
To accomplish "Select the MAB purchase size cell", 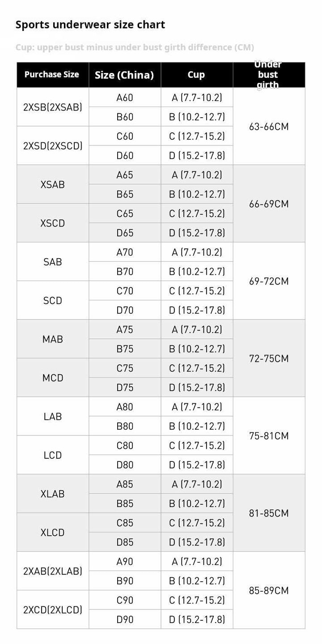I will [53, 339].
